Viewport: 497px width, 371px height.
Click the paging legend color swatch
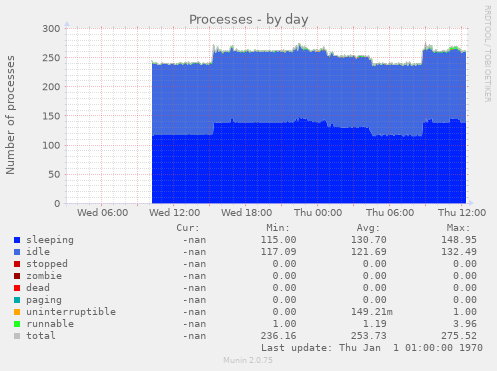coord(17,300)
